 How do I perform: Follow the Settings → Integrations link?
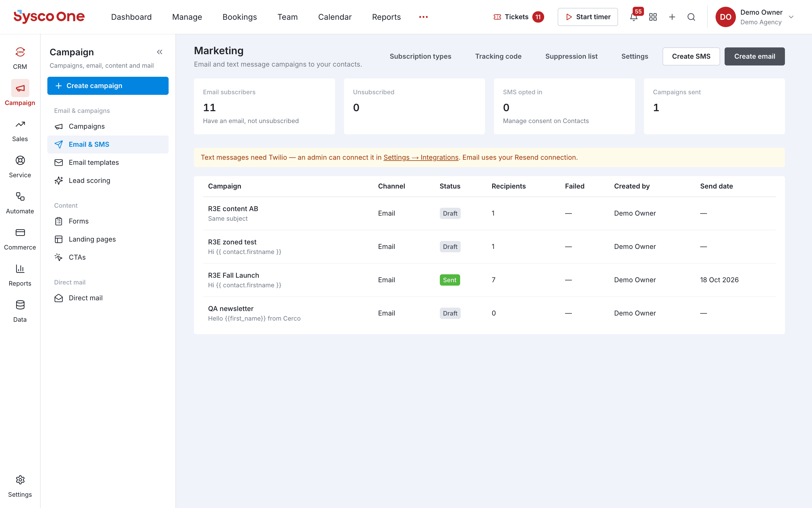(421, 157)
